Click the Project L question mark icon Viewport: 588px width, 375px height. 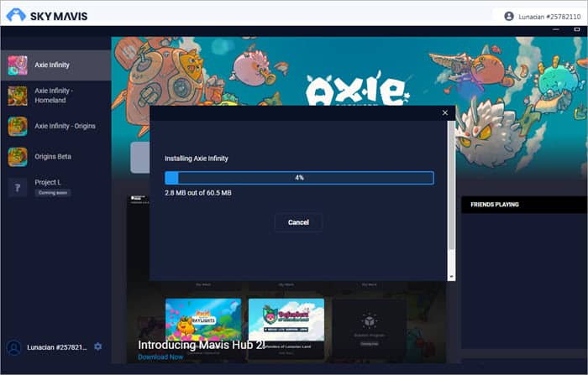tap(18, 187)
